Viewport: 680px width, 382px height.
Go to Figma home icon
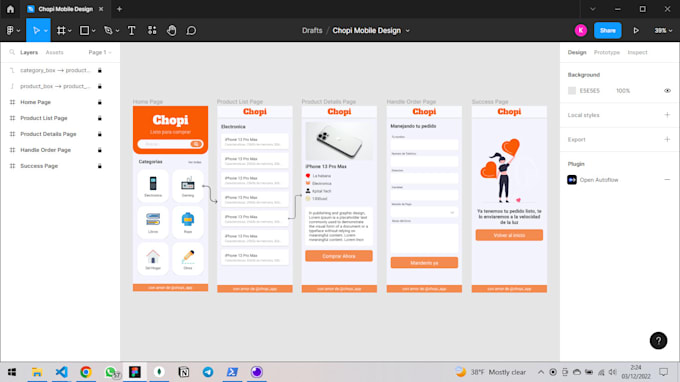pos(10,9)
